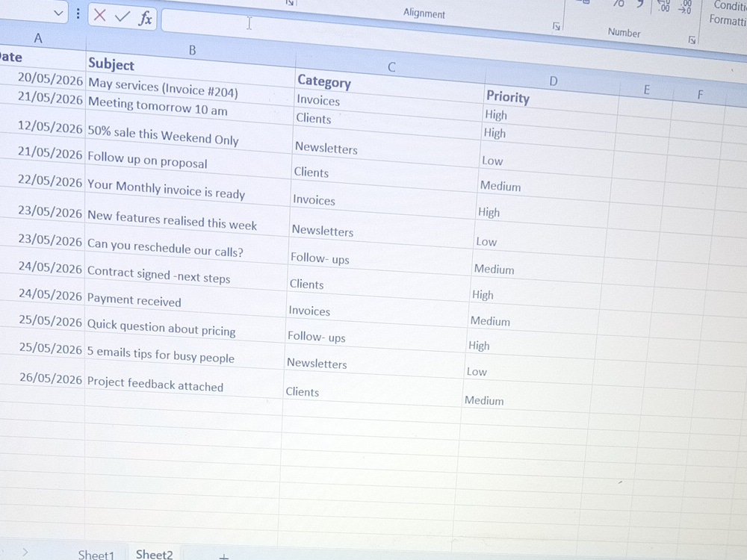This screenshot has height=560, width=747.
Task: Open Number format dialog launcher
Action: click(692, 40)
